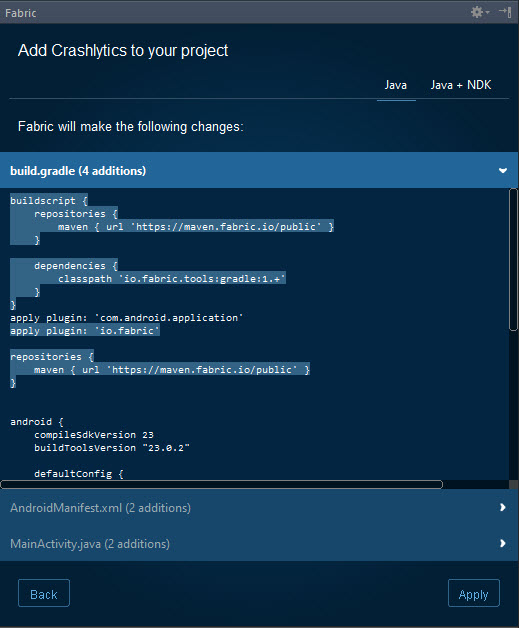This screenshot has width=519, height=628.
Task: Click the AndroidManifest.xml (2 additions) label
Action: click(x=101, y=508)
